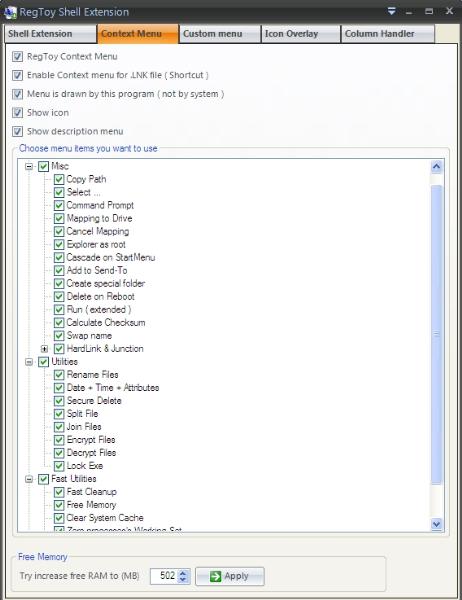Select the Secure Delete tree label
The image size is (462, 600).
94,401
